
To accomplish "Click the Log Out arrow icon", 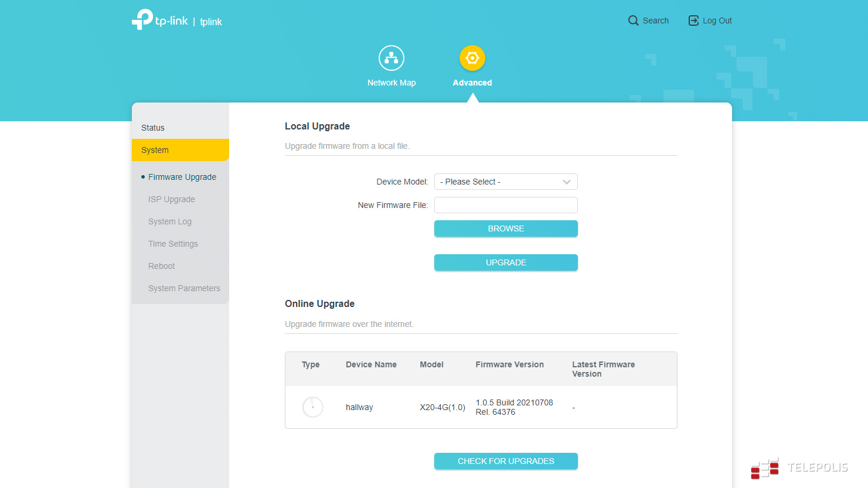I will click(693, 21).
